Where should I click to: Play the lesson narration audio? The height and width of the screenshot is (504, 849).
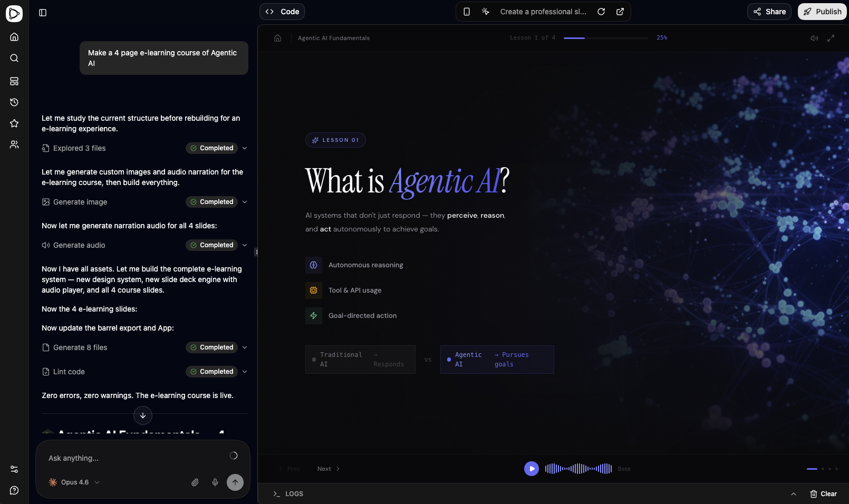click(x=532, y=469)
